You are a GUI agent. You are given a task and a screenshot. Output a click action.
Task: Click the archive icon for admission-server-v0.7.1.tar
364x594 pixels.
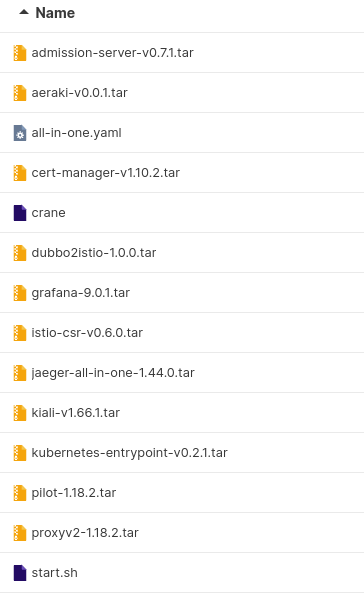20,53
